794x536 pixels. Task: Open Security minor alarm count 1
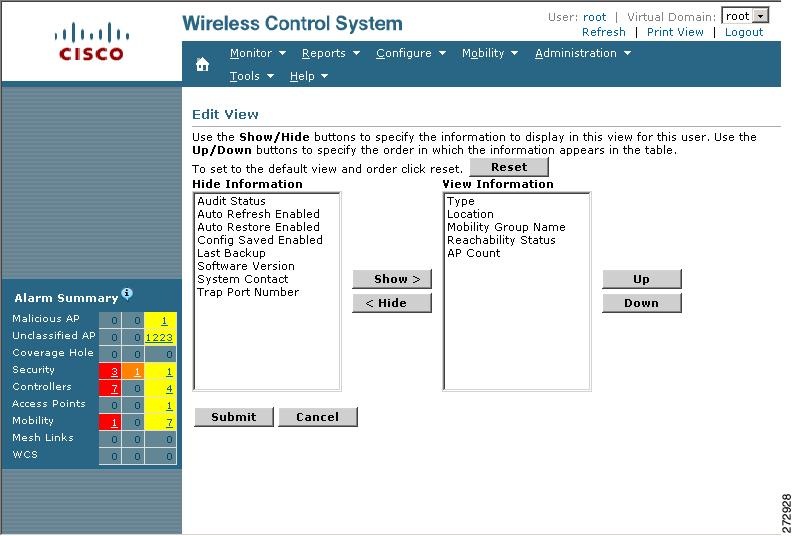pos(169,372)
